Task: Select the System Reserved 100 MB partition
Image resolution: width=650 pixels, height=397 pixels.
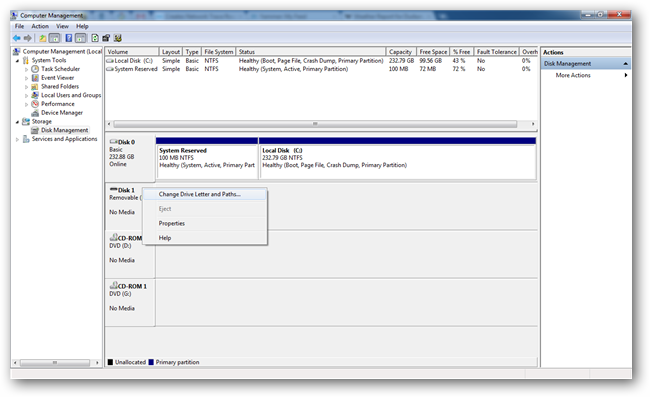Action: pyautogui.click(x=207, y=162)
